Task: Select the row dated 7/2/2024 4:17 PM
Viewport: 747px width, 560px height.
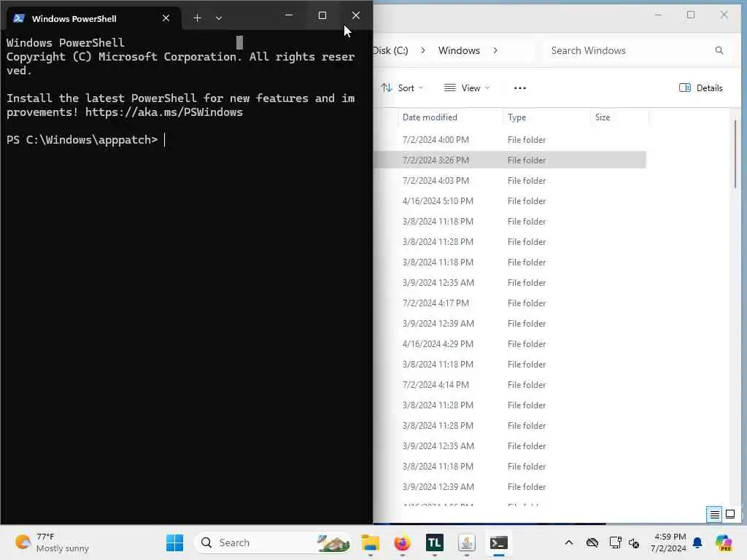Action: coord(509,303)
